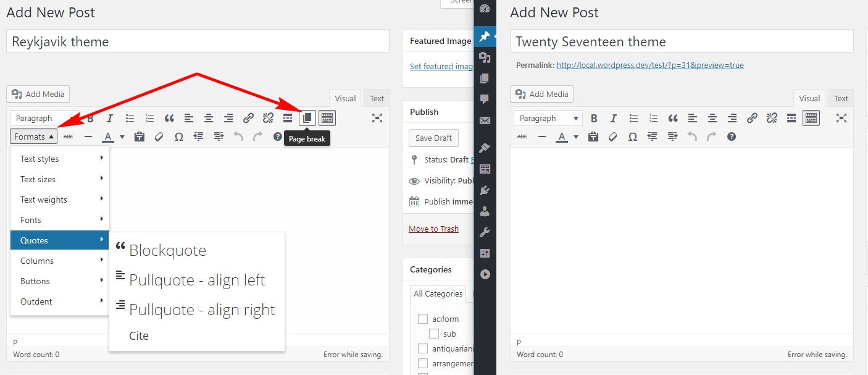Screen dimensions: 868x375
Task: Click blockquote icon in Twenty Seventeen editor
Action: [673, 118]
